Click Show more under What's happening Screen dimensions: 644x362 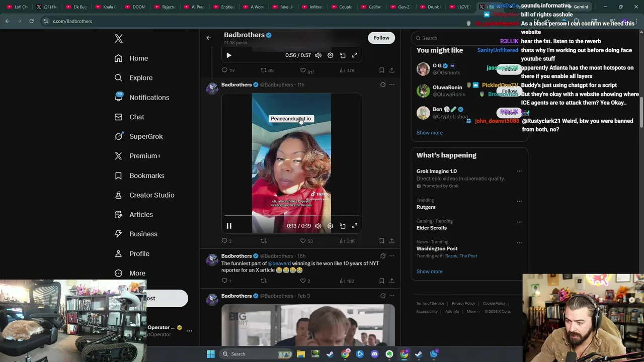click(x=430, y=271)
